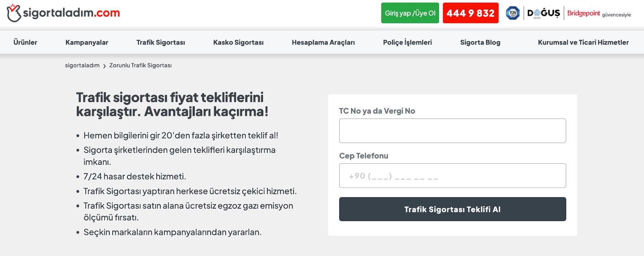Click the Doğuş group logo
Screen dimensions: 644x256
[543, 13]
